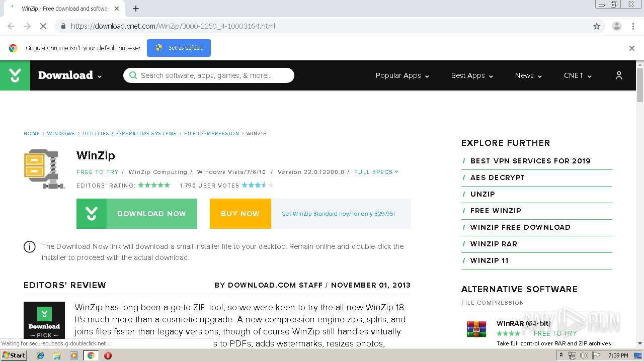Open the user account profile icon

click(619, 75)
